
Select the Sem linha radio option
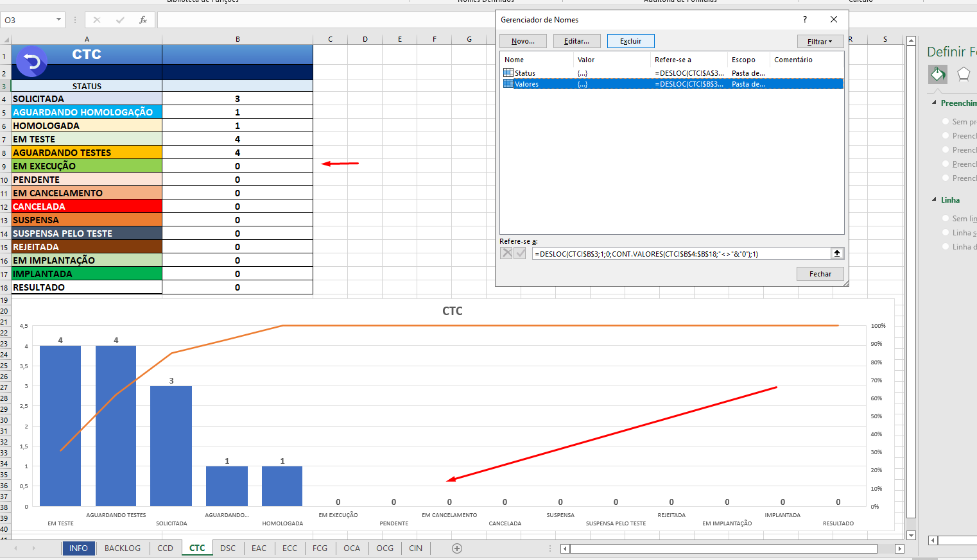coord(946,218)
